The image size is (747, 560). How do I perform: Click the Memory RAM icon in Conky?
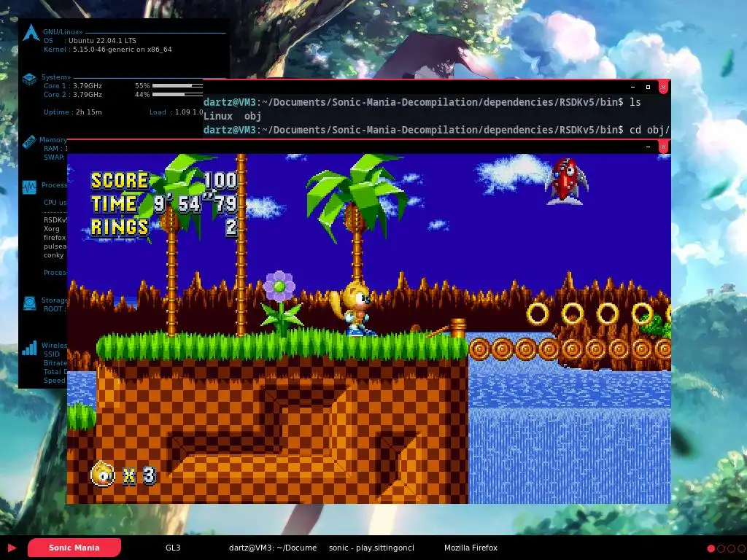point(28,141)
